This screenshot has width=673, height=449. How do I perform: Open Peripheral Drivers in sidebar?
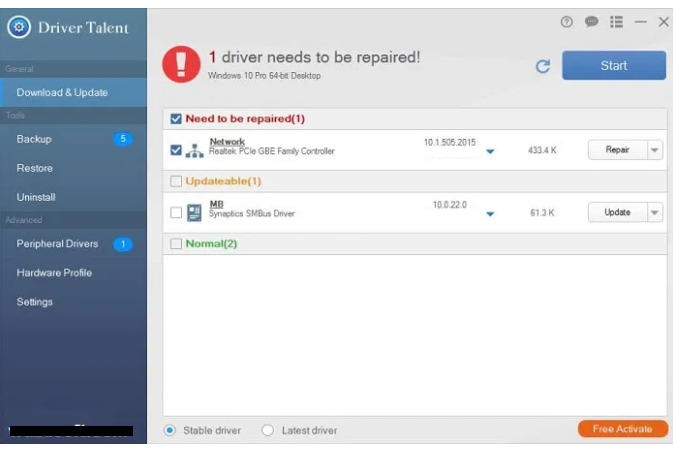pos(73,244)
